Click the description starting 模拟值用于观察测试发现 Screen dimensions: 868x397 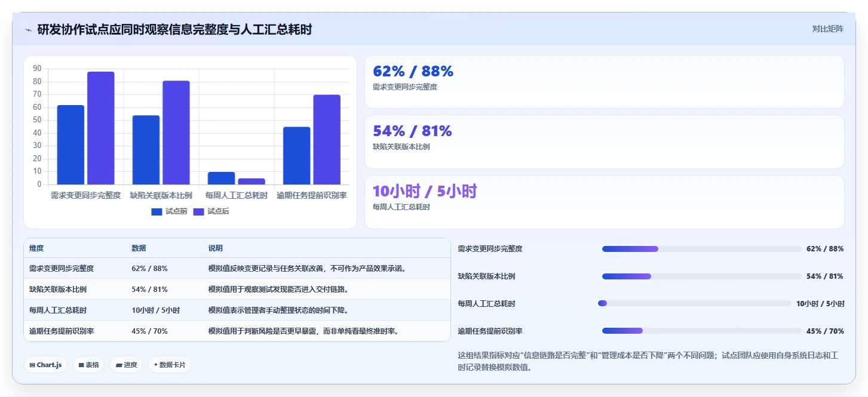pyautogui.click(x=278, y=290)
